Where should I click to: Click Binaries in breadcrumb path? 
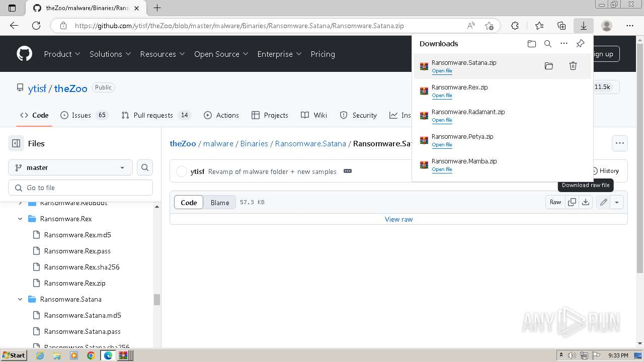(254, 143)
